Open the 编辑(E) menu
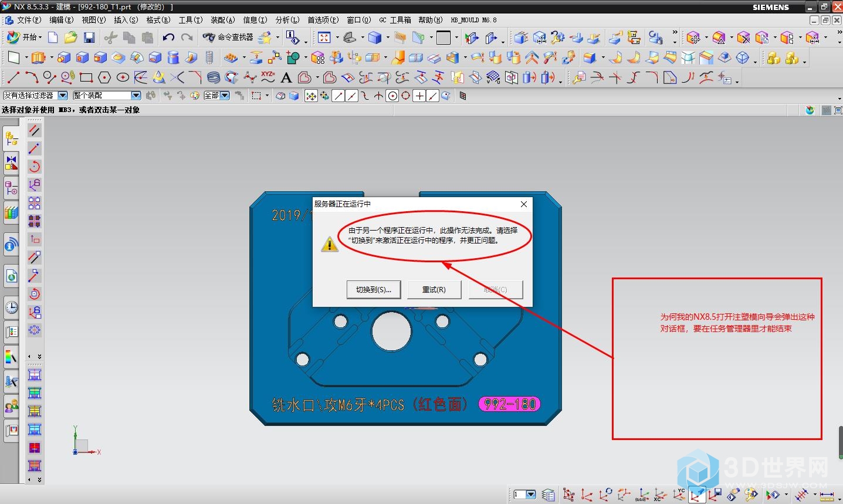The width and height of the screenshot is (843, 504). click(x=62, y=20)
